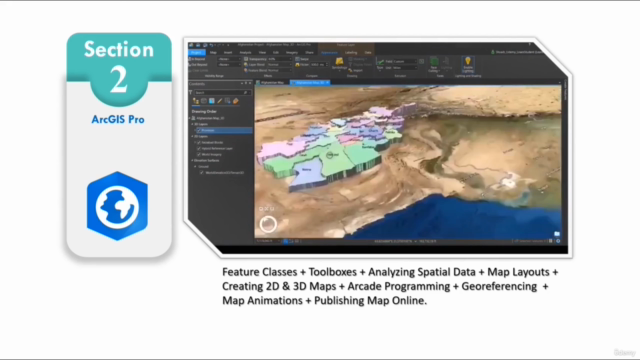Click the Transparency icon in Effects
Image resolution: width=640 pixels, height=360 pixels.
point(246,59)
